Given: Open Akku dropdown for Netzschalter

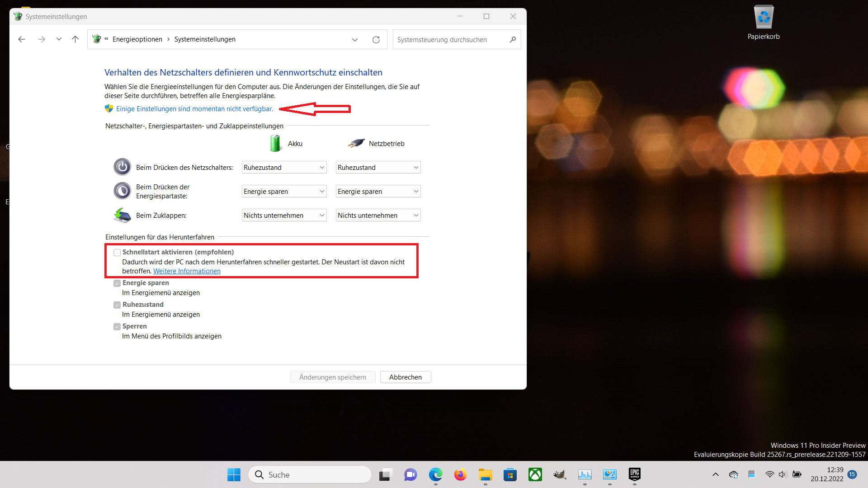Looking at the screenshot, I should [x=284, y=168].
